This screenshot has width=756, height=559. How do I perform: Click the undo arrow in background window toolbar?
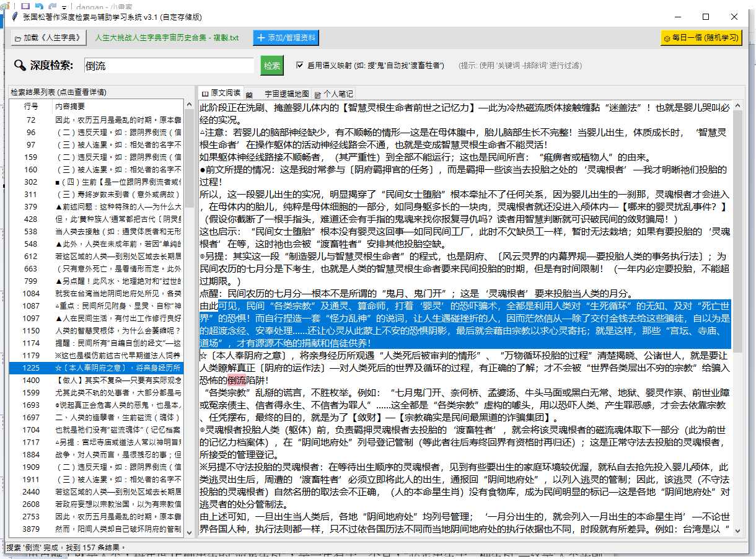click(x=39, y=6)
